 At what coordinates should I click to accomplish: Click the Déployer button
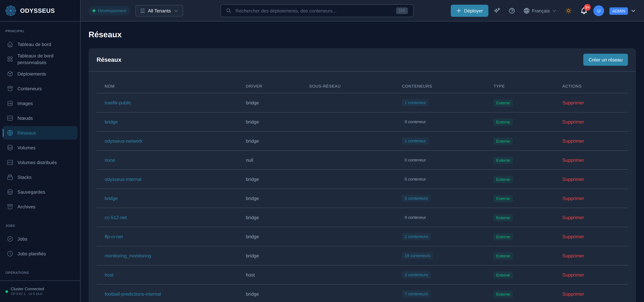[x=469, y=11]
